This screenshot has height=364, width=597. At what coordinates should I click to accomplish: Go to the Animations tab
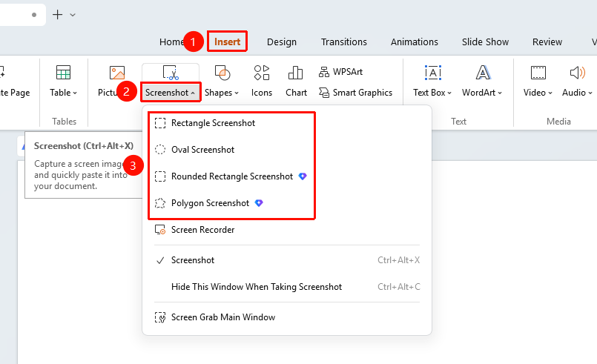(x=415, y=42)
